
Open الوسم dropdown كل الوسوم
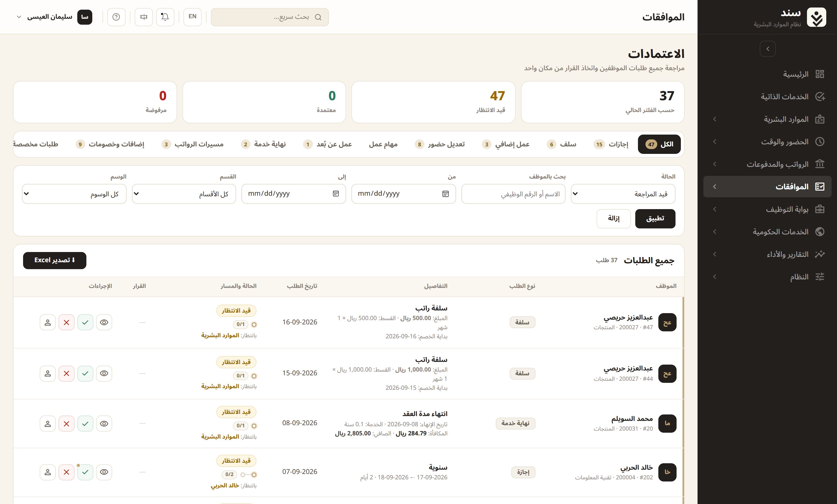74,194
